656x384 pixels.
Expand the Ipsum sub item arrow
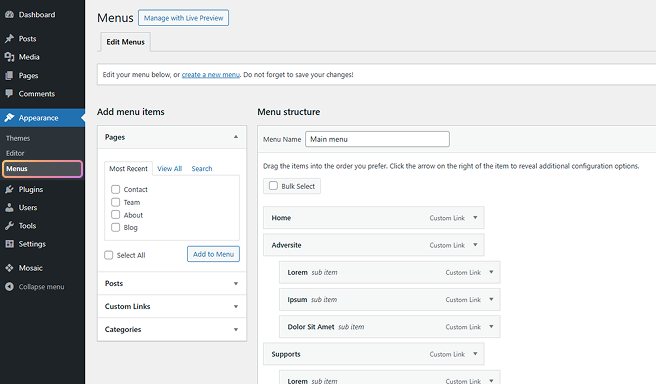click(x=491, y=300)
